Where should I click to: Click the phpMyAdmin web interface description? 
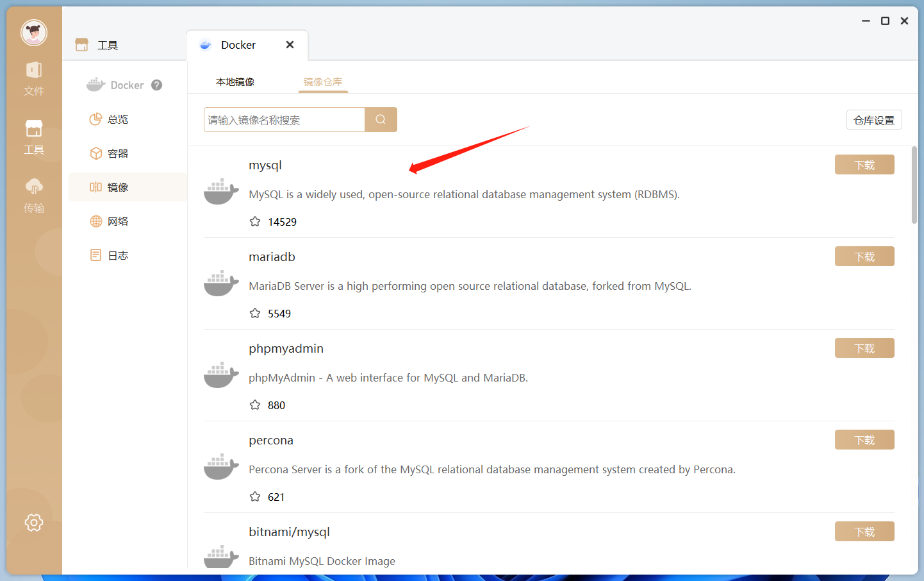coord(388,378)
